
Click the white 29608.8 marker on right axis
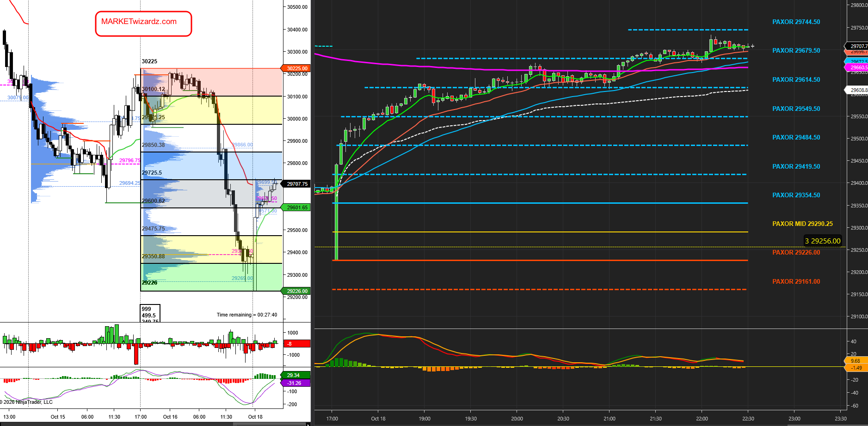[x=857, y=90]
